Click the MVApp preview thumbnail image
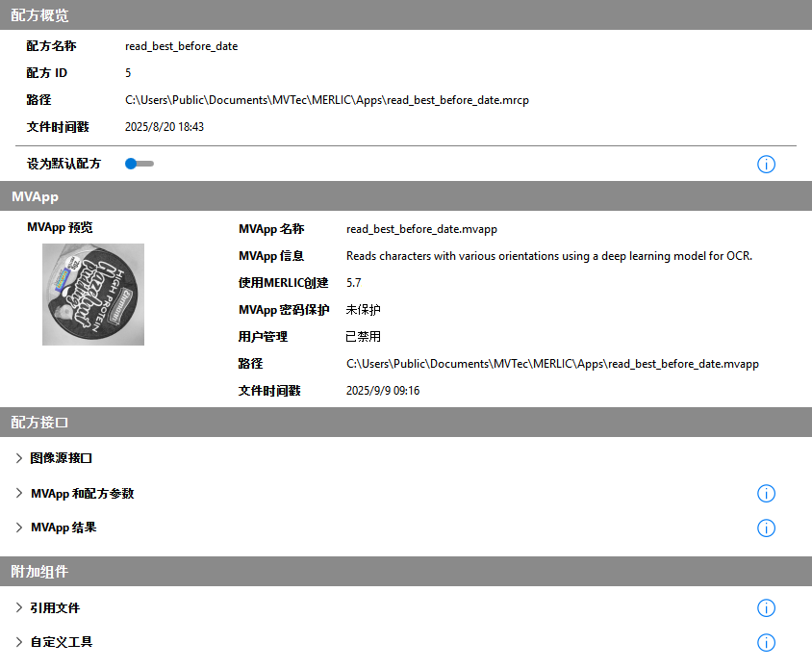Viewport: 812px width, 669px height. coord(93,295)
